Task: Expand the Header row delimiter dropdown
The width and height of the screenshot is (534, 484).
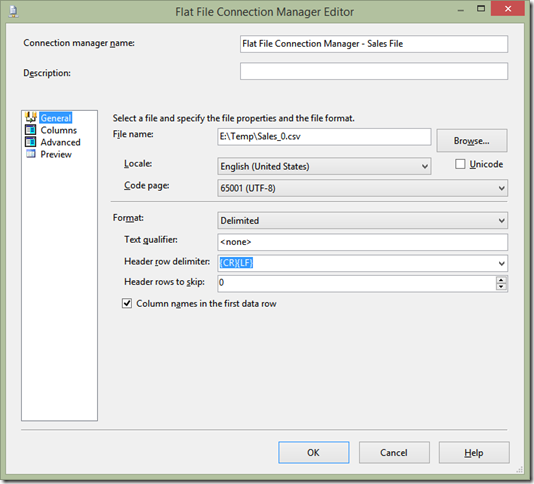Action: [x=501, y=263]
